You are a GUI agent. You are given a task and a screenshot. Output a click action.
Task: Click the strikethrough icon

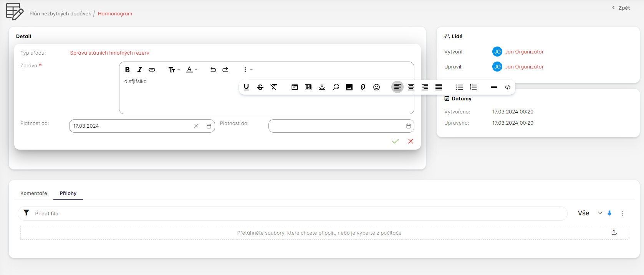260,87
